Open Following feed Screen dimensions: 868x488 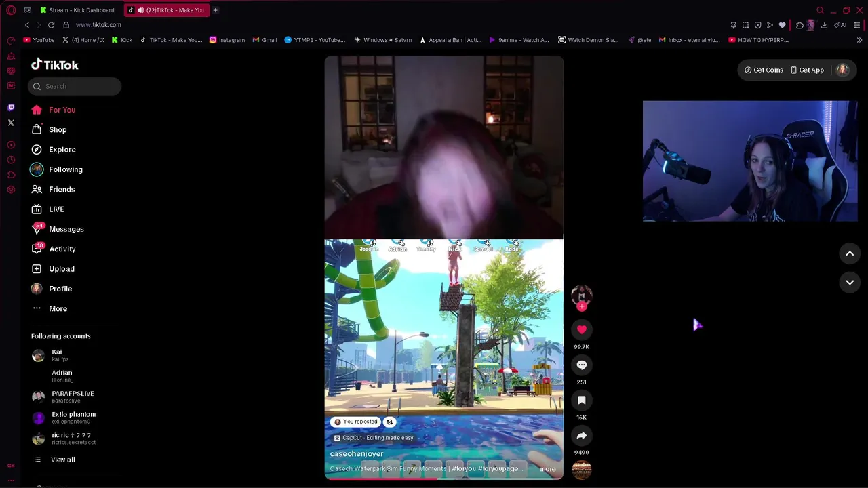pos(56,169)
